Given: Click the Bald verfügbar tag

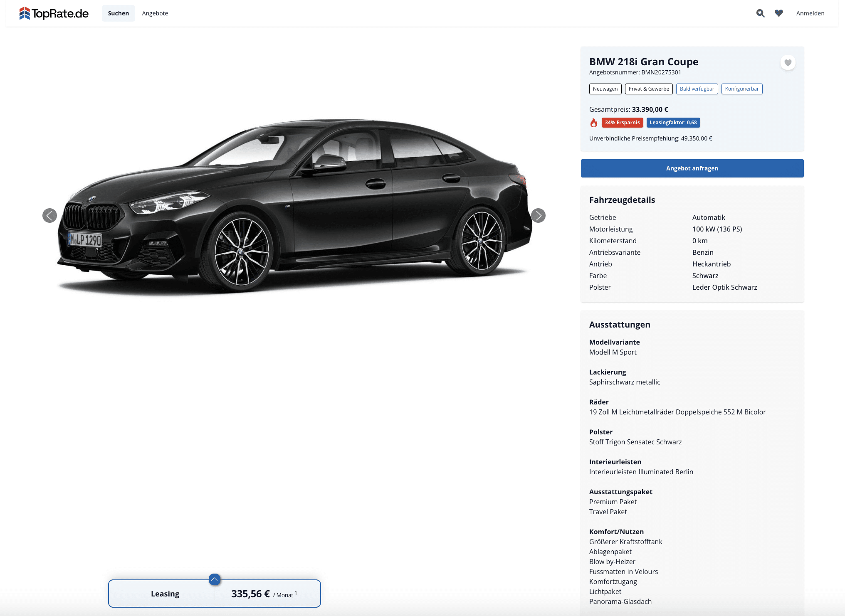Looking at the screenshot, I should point(697,89).
